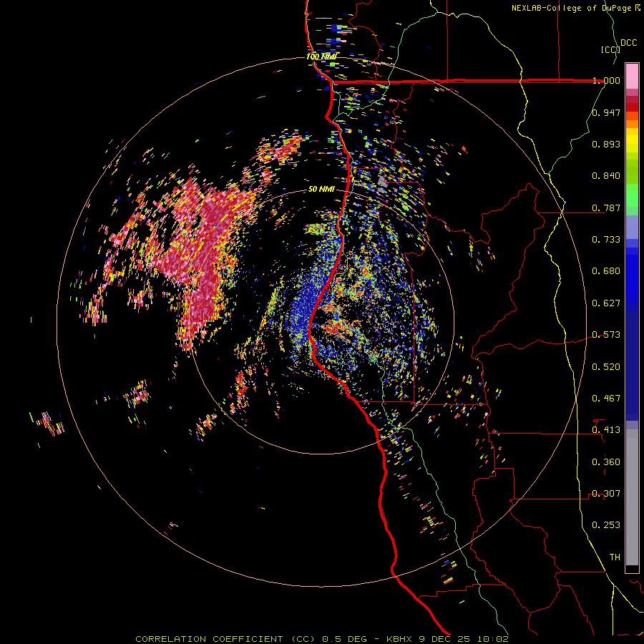Click the 0.627 legend value

point(606,303)
